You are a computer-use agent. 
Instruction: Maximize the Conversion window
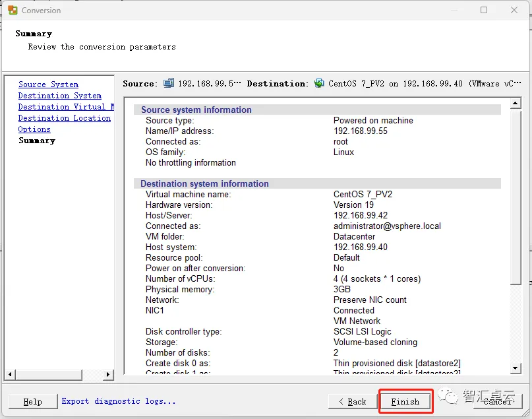484,10
